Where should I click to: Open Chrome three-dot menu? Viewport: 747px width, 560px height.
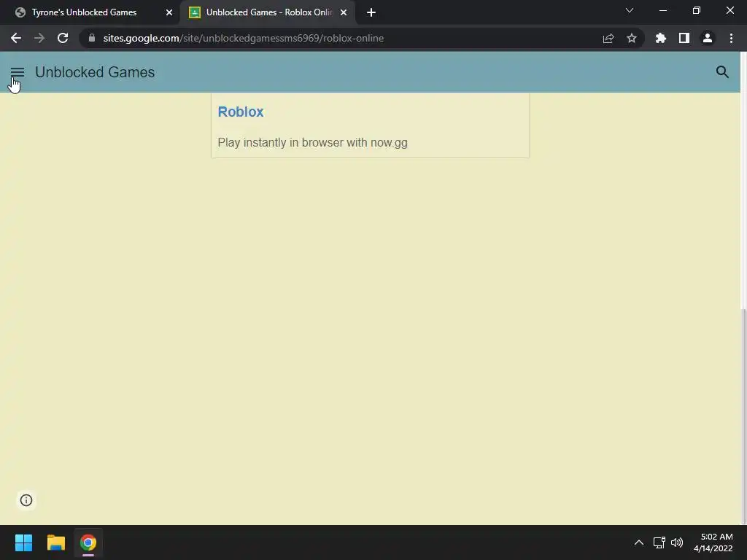point(731,38)
